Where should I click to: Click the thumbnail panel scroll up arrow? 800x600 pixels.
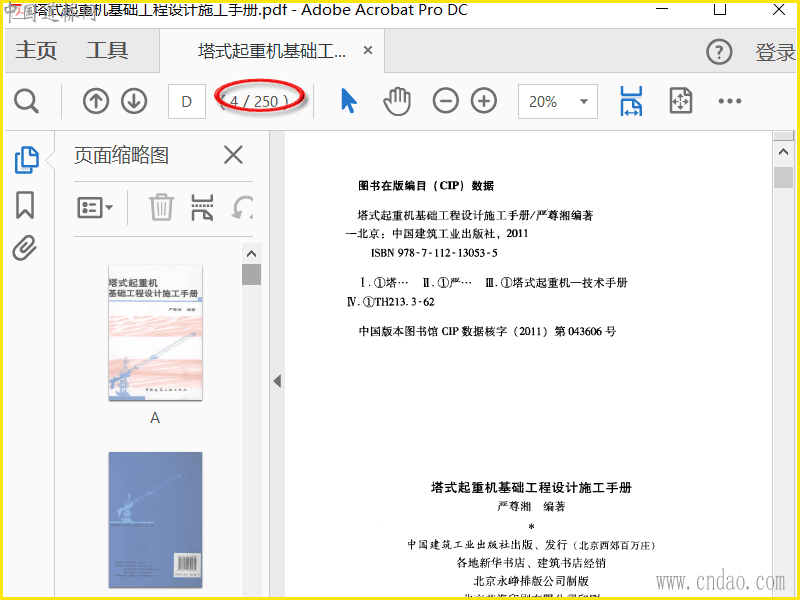coord(251,254)
